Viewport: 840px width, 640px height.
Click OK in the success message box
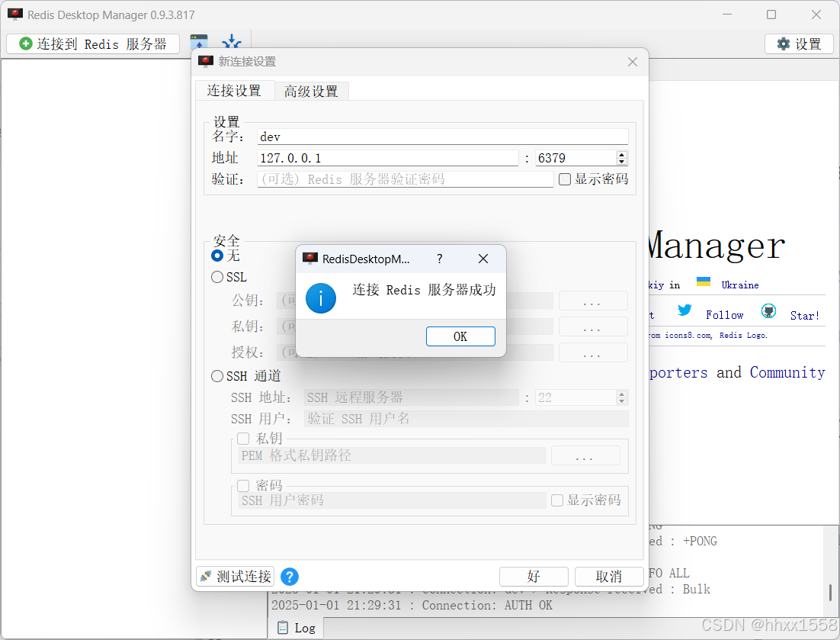(460, 336)
